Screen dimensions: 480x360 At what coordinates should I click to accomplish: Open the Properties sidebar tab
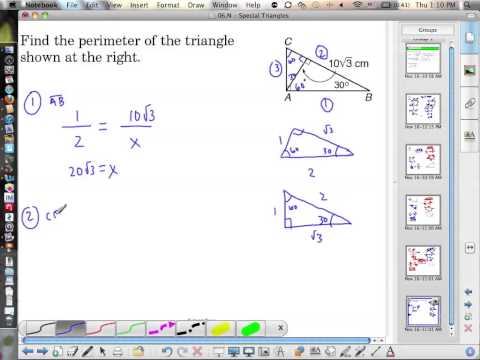tap(470, 136)
